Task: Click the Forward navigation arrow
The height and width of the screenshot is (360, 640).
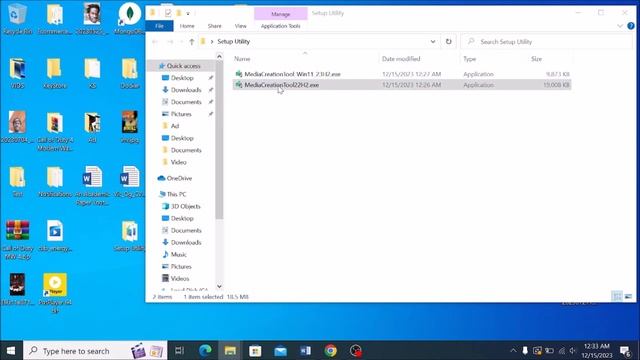Action: (170, 42)
